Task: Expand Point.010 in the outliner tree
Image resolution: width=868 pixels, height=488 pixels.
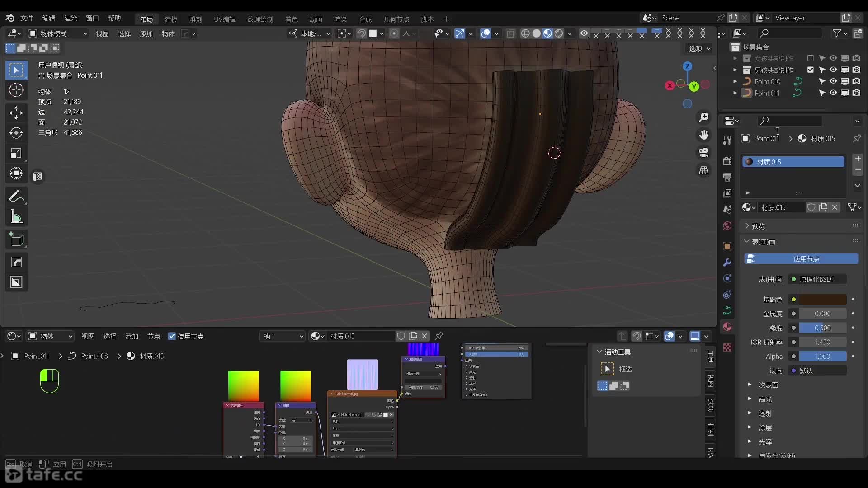Action: [735, 81]
